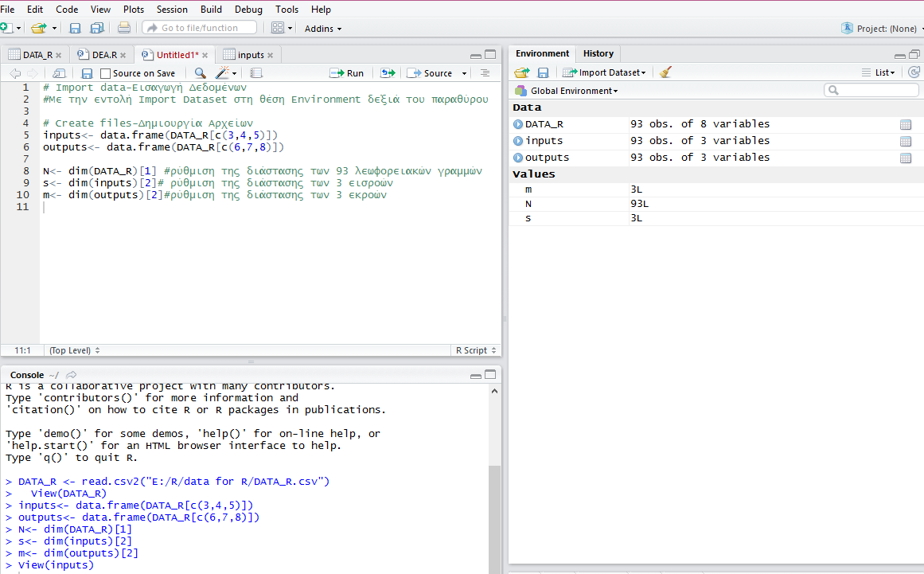
Task: View the outputs data frame via its grid icon
Action: point(906,158)
